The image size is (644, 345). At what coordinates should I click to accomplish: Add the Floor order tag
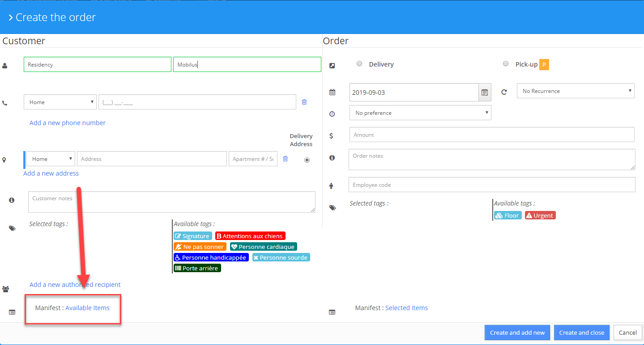click(508, 215)
